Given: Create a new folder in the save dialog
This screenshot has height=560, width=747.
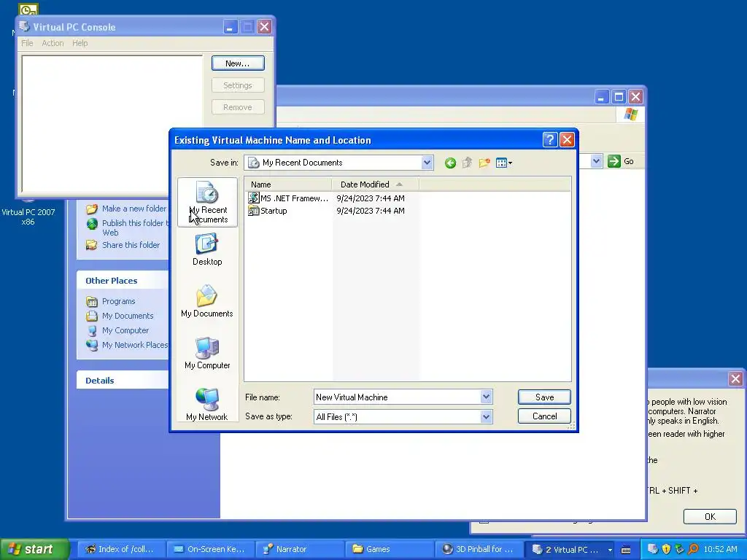Looking at the screenshot, I should (x=484, y=163).
